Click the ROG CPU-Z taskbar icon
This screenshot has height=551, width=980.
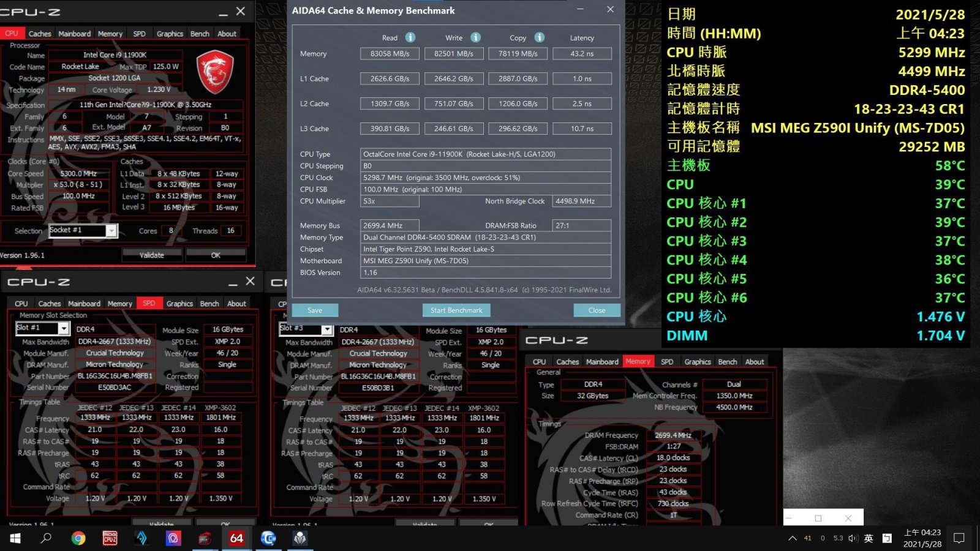pyautogui.click(x=110, y=538)
